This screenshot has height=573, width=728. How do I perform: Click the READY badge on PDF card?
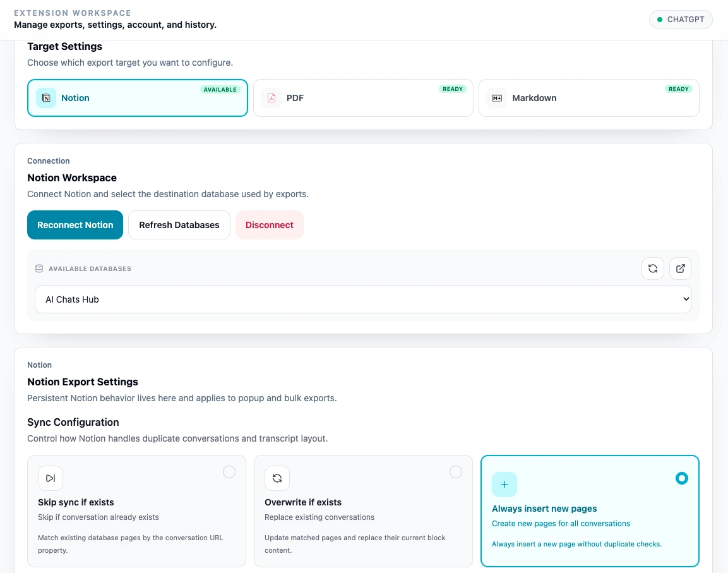pyautogui.click(x=453, y=89)
